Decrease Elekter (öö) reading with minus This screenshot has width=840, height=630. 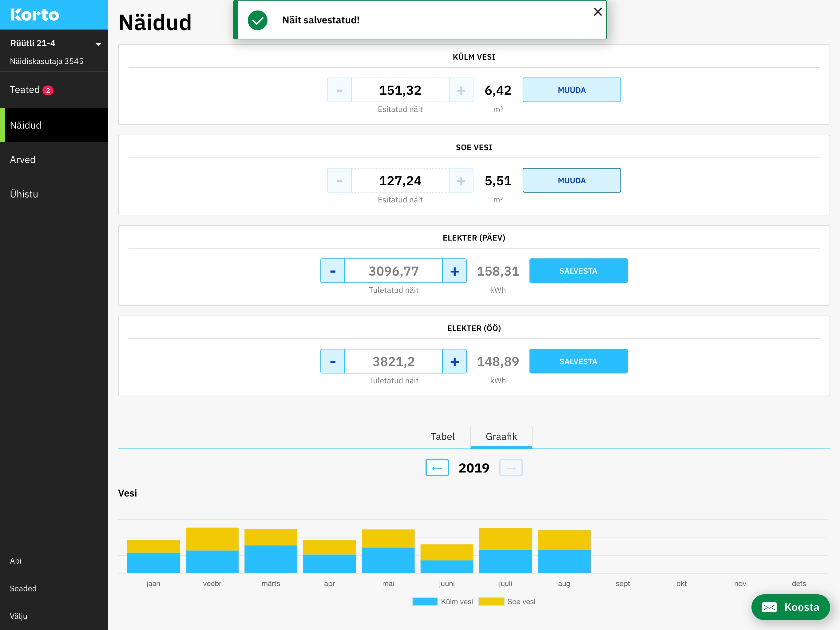[333, 361]
